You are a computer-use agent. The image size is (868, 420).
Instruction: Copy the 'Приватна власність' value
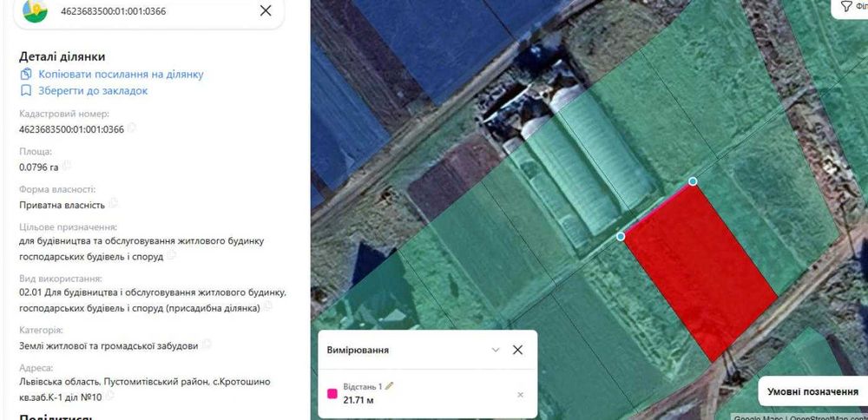point(113,204)
